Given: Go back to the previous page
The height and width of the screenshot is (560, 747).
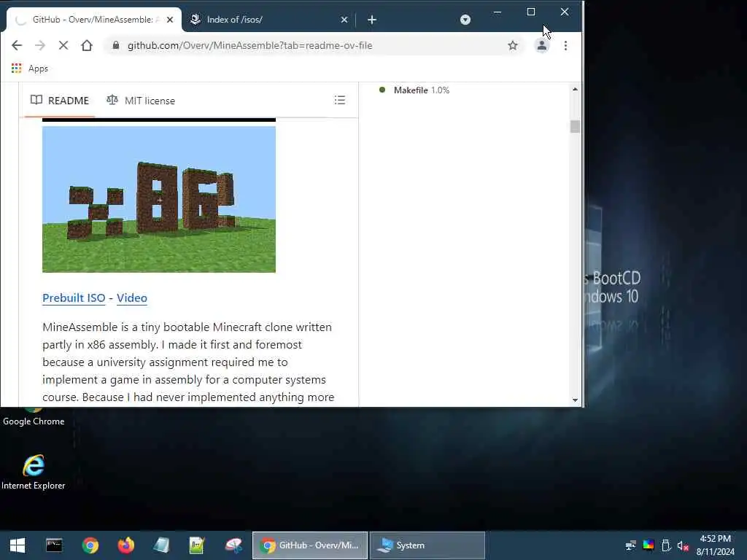Looking at the screenshot, I should [17, 45].
